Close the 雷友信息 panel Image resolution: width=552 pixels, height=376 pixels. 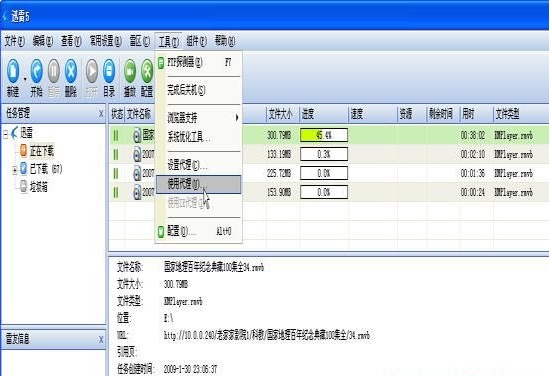coord(101,339)
